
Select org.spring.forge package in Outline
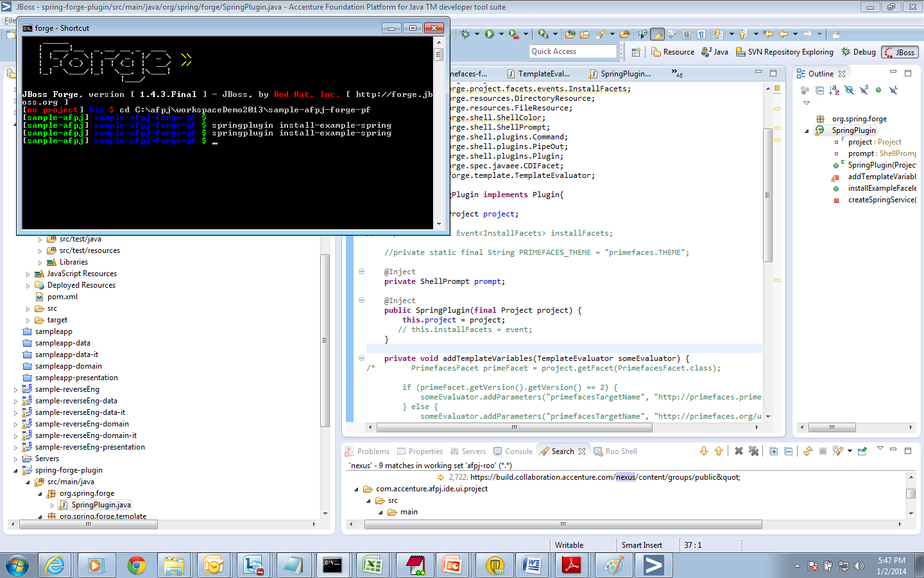pos(859,119)
